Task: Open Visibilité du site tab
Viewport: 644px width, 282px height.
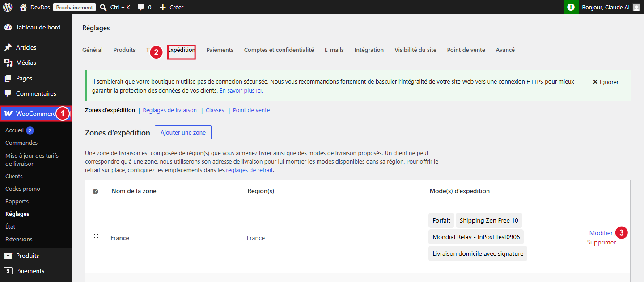Action: (415, 50)
